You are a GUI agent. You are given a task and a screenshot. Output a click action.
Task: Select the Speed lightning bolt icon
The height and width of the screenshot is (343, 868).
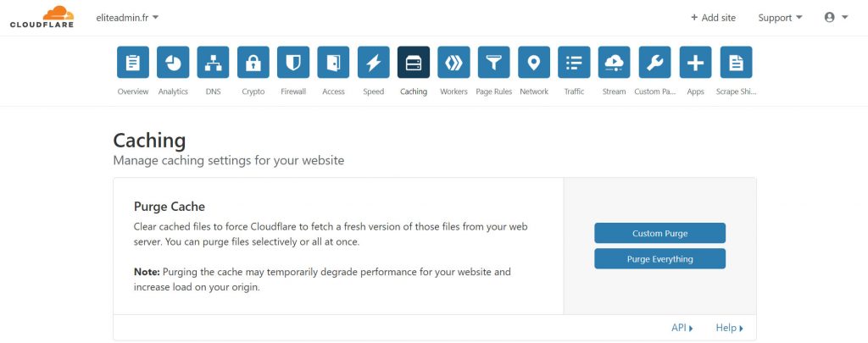pos(374,62)
